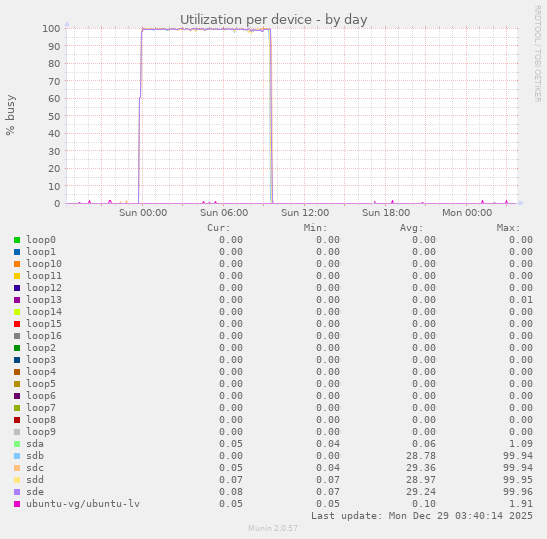Click the loop13 max value 0.01

click(521, 300)
